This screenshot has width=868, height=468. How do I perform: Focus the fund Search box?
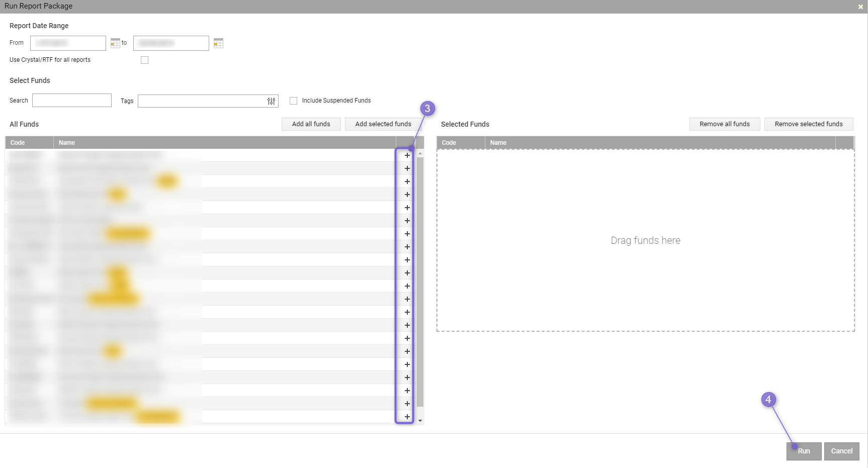click(72, 100)
